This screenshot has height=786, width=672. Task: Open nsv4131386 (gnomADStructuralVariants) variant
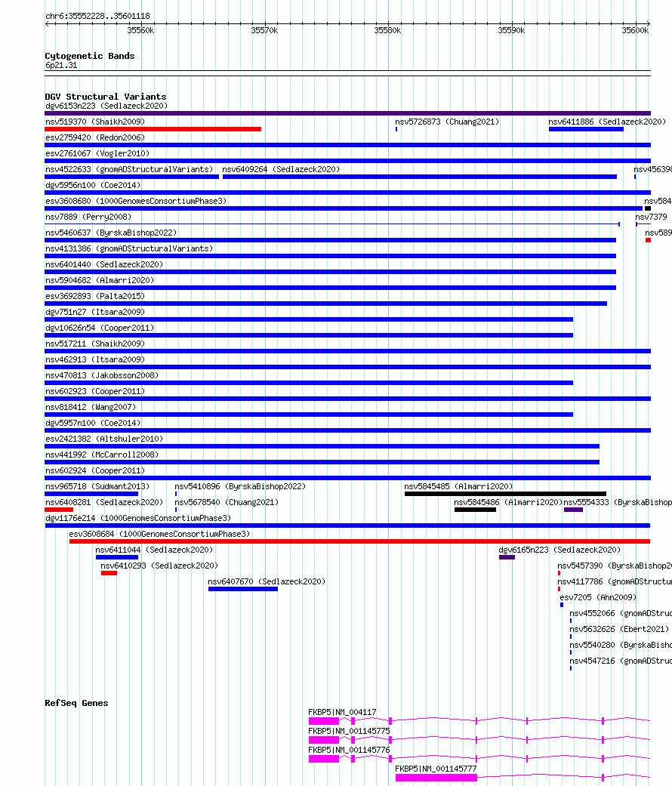pyautogui.click(x=129, y=248)
